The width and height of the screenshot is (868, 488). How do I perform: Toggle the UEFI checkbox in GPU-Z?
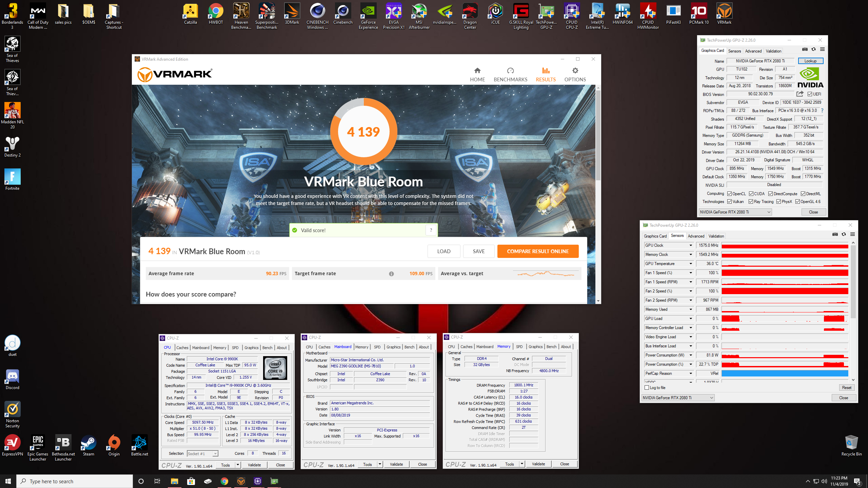(810, 94)
